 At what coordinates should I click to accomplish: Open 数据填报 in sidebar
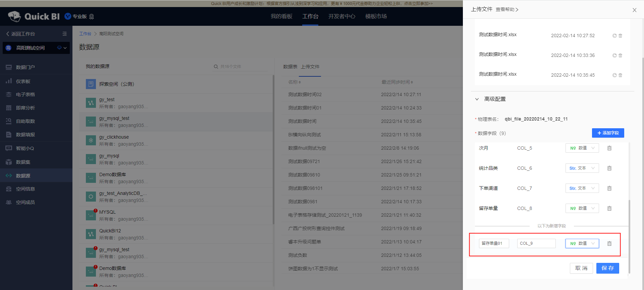[36, 135]
